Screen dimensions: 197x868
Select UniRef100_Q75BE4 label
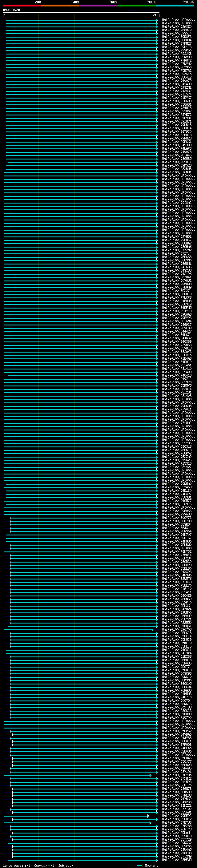(176, 555)
